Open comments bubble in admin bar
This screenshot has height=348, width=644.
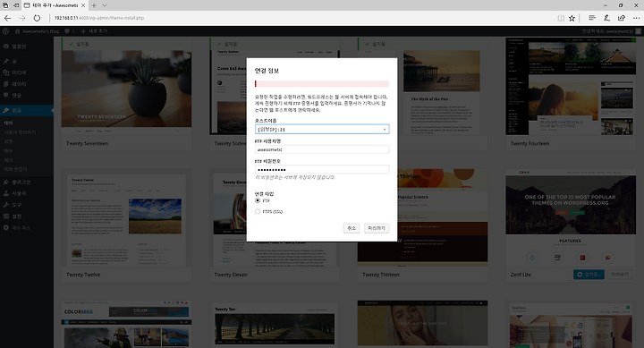tap(70, 31)
